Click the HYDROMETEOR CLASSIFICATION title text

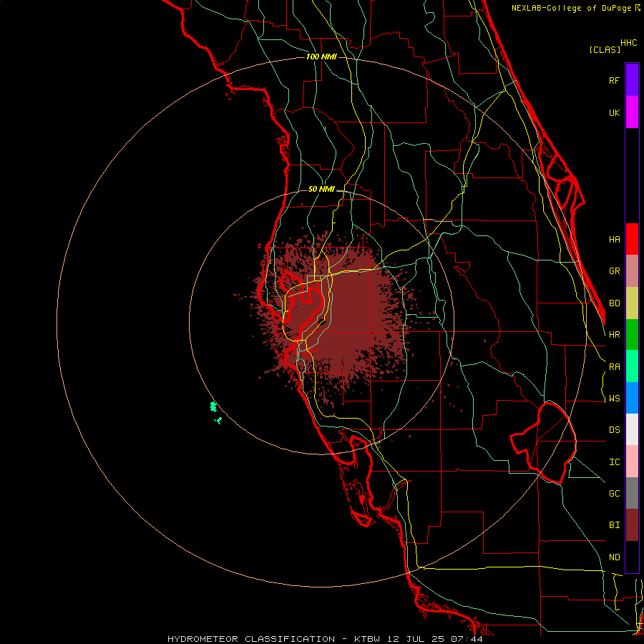tap(251, 639)
